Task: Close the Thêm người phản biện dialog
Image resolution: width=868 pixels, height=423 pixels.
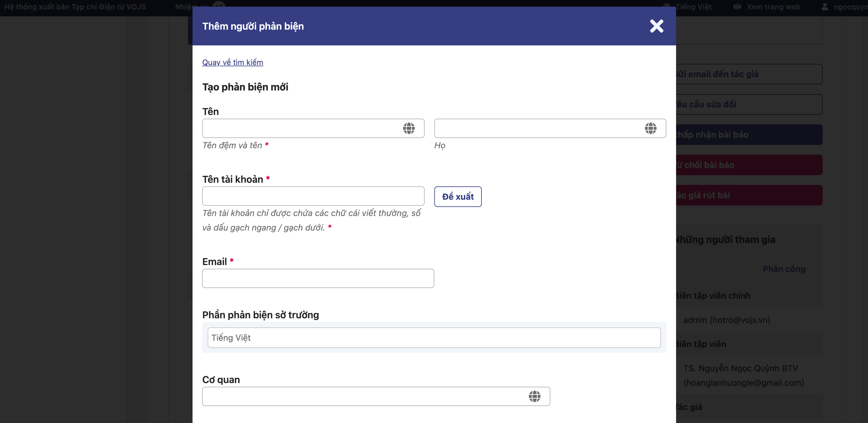Action: (656, 26)
